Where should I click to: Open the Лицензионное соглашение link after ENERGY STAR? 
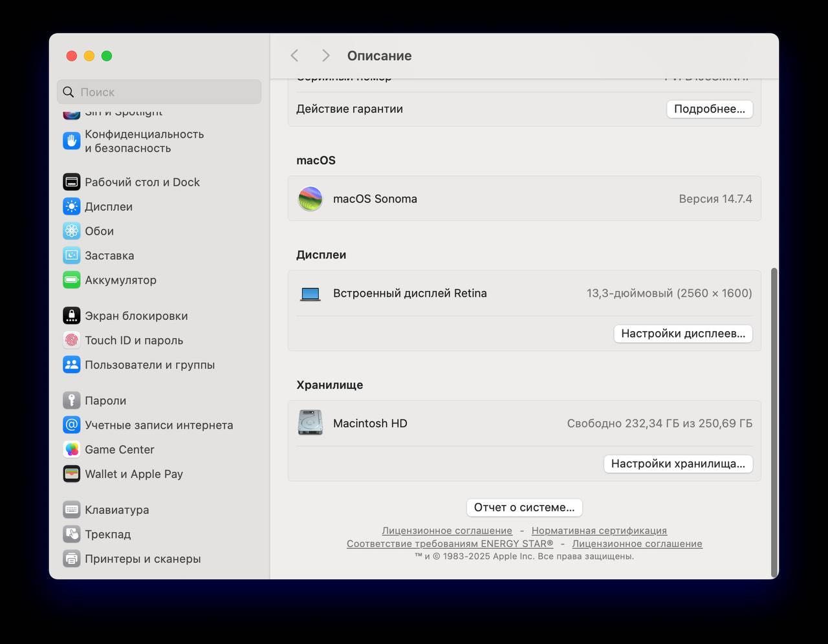click(637, 544)
